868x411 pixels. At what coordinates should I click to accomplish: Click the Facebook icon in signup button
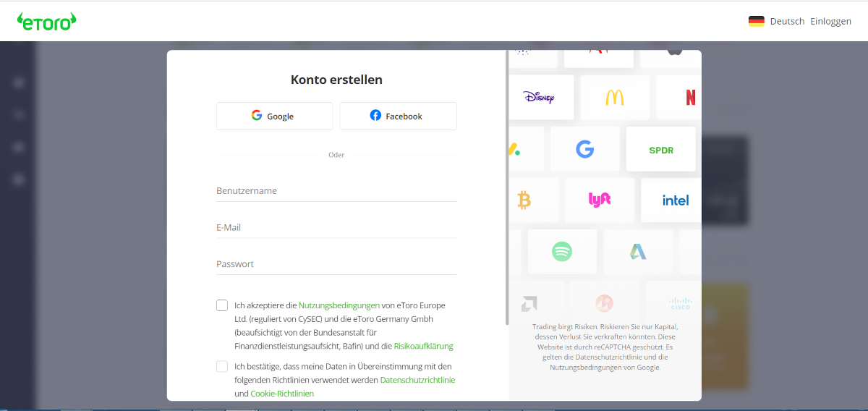tap(375, 115)
